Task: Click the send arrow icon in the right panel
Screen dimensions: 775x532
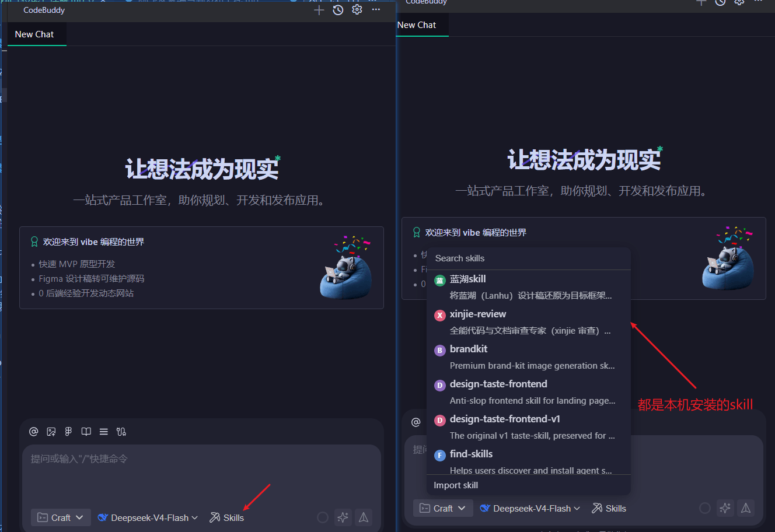Action: [746, 508]
